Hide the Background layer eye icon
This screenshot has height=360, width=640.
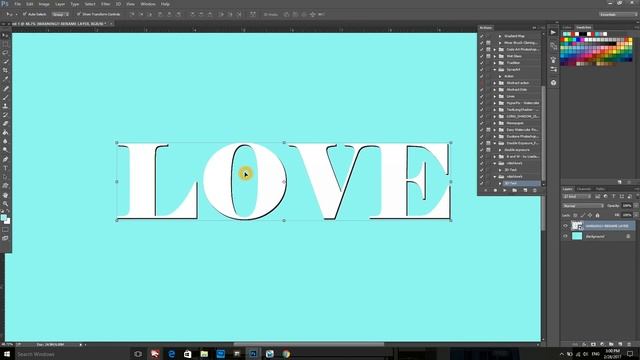click(565, 236)
